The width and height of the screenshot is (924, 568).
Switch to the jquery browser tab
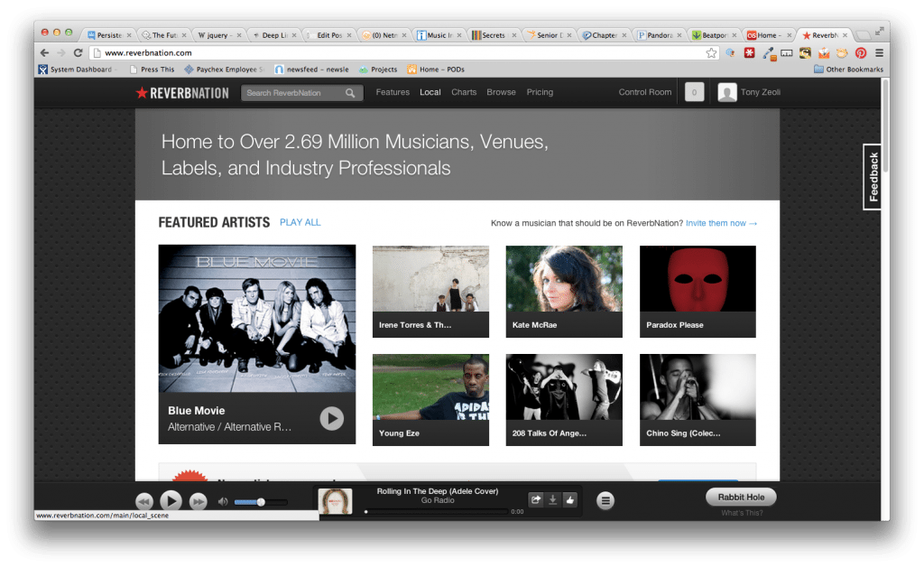coord(218,35)
